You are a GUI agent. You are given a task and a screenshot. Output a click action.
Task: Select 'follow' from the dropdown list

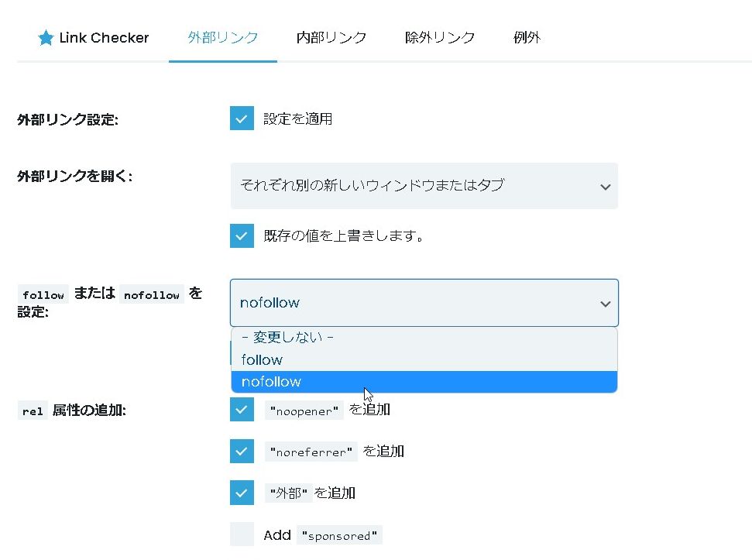[262, 360]
